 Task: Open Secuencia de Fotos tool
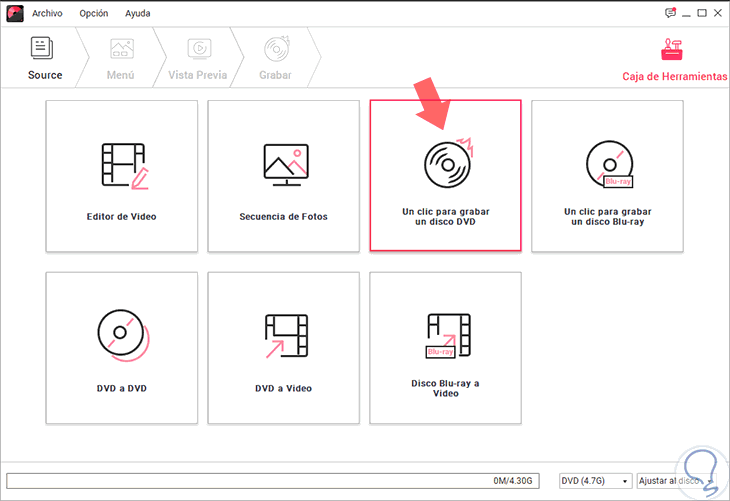(284, 176)
